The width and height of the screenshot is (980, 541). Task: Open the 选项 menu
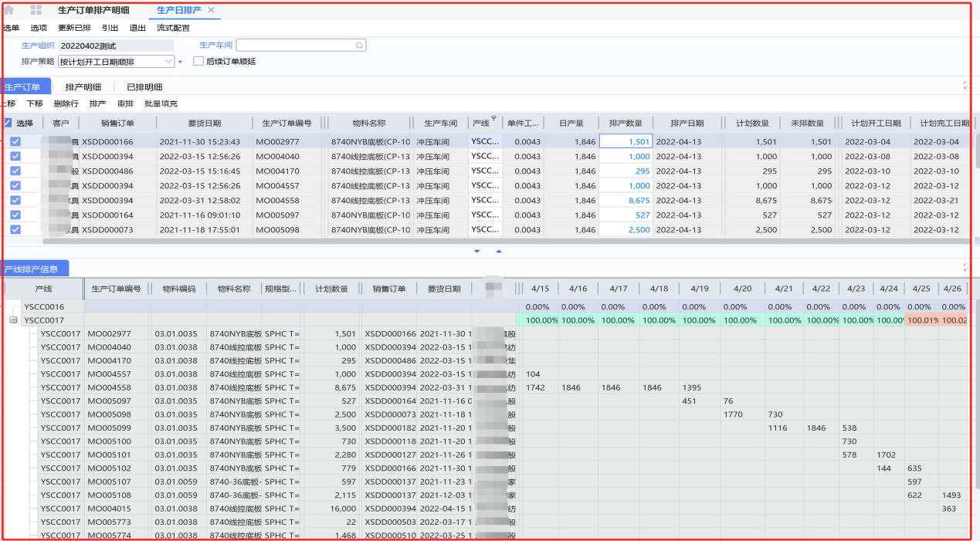39,28
